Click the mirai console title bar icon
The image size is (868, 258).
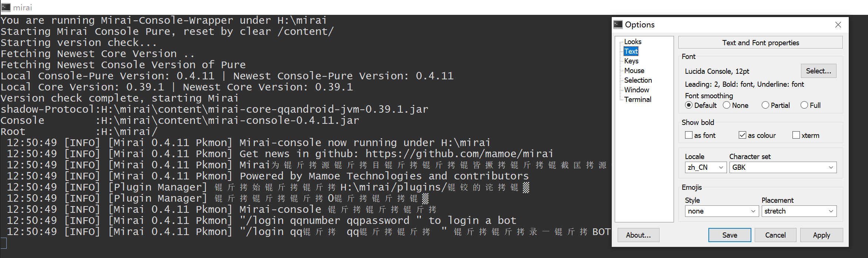pyautogui.click(x=5, y=7)
